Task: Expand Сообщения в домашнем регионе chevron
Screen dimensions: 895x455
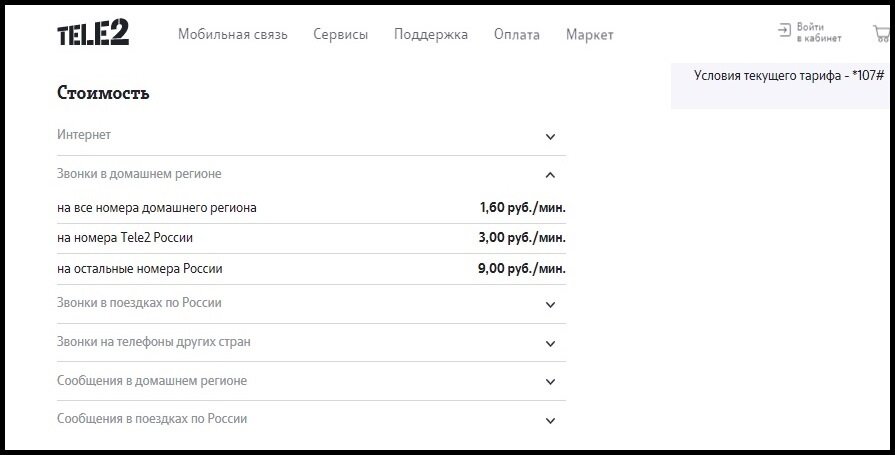Action: [550, 382]
